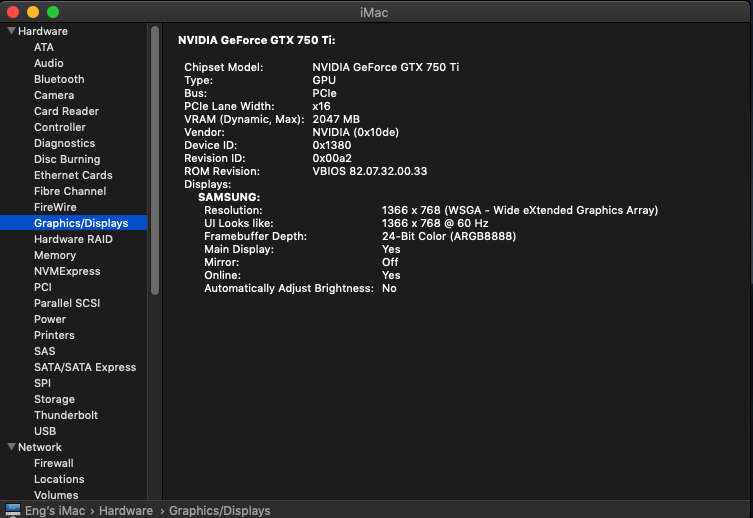Click the Vendor value NVIDIA (0x10de)
753x518 pixels.
(355, 132)
